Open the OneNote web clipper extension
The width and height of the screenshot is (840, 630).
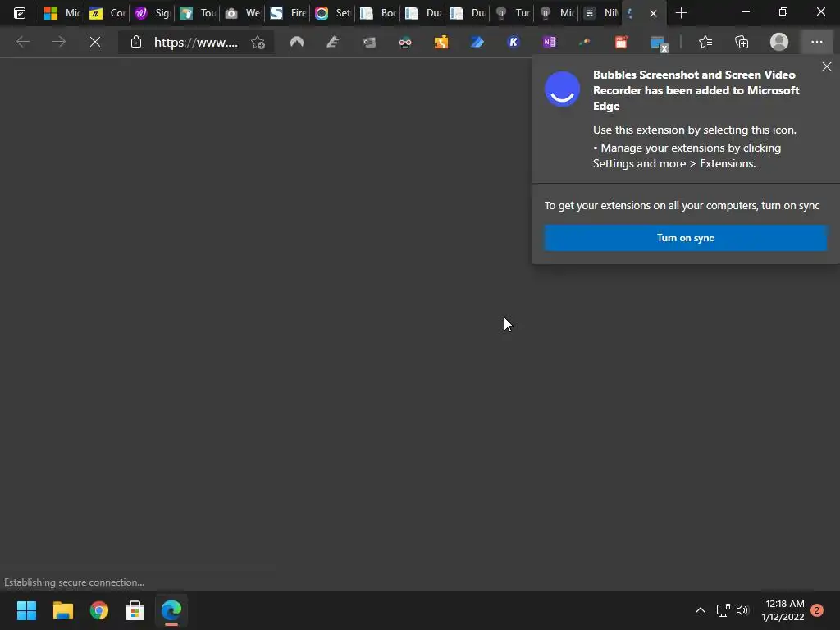[549, 42]
